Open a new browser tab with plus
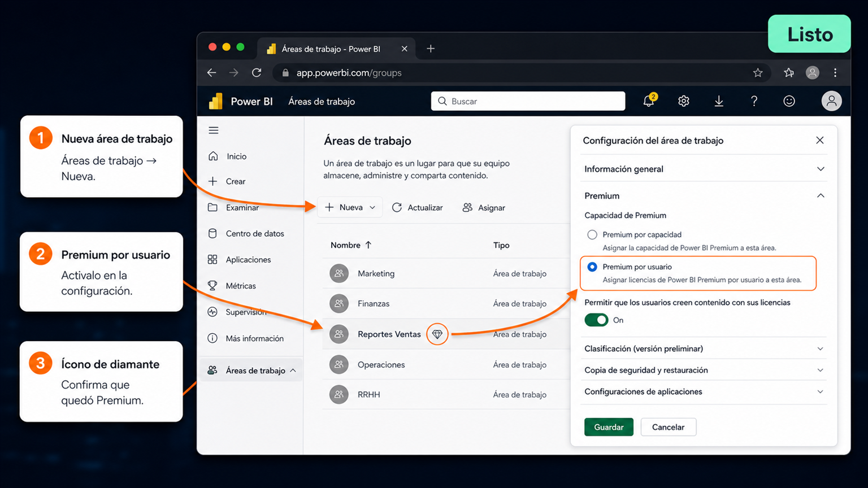This screenshot has height=488, width=868. [431, 49]
